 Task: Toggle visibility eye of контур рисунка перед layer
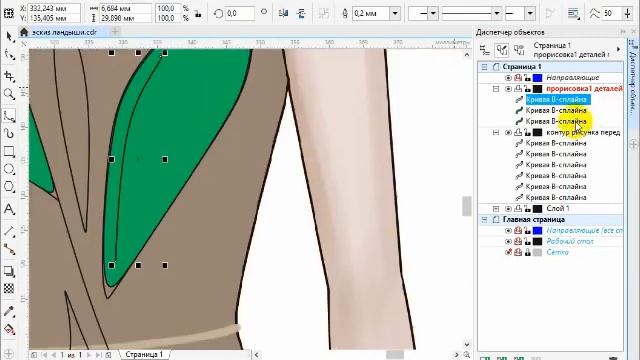click(x=508, y=132)
